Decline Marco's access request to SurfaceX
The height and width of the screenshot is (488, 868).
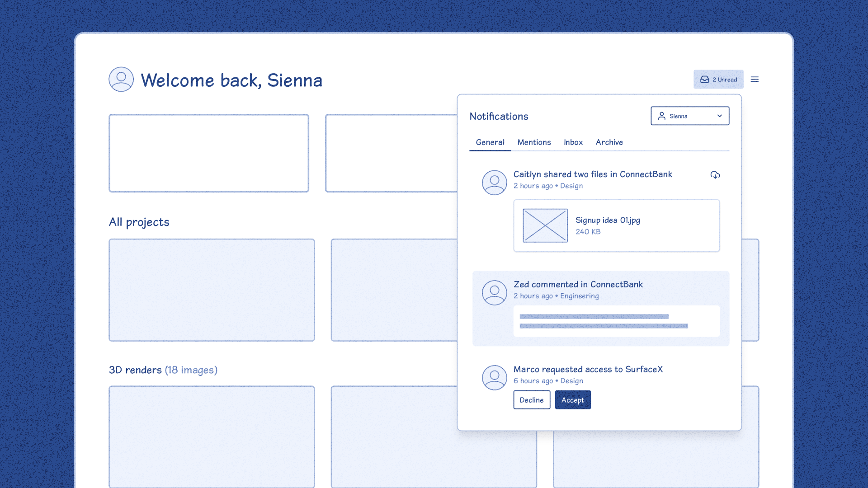pos(531,399)
